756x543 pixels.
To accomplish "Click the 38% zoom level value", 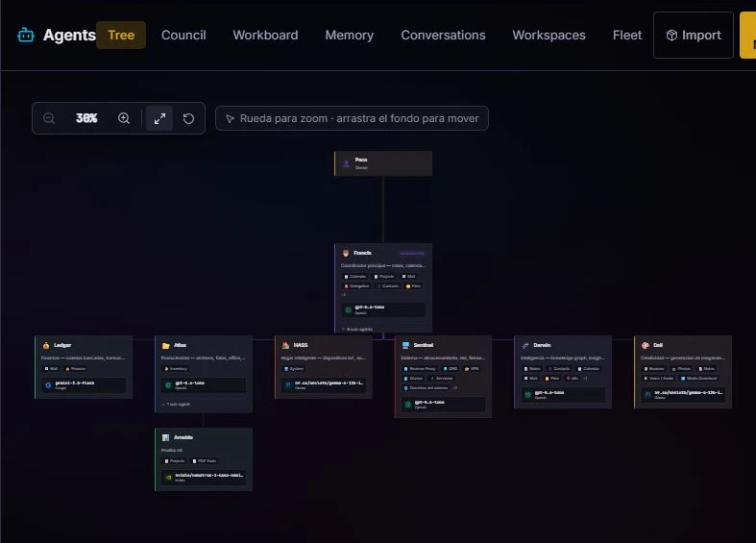I will click(86, 118).
